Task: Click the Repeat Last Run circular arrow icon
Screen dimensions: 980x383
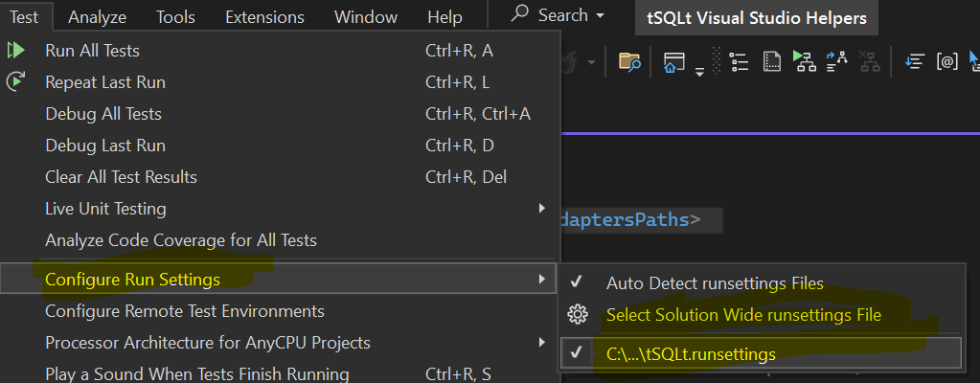Action: click(x=16, y=81)
